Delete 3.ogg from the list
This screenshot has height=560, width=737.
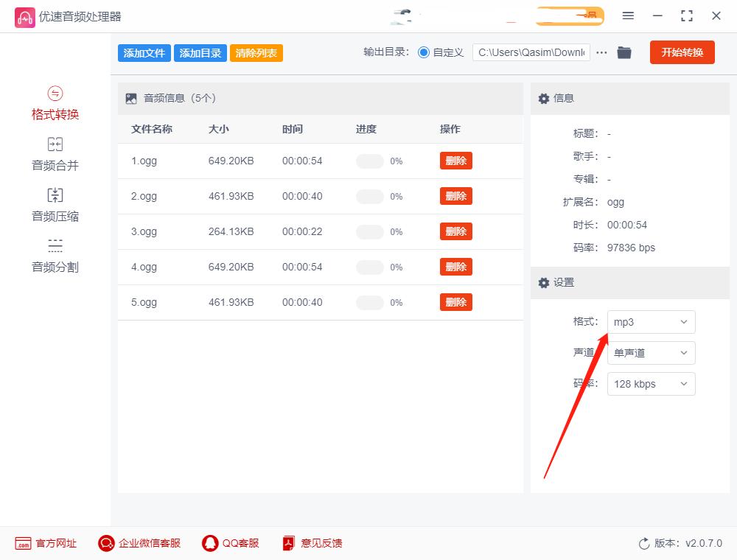[455, 231]
